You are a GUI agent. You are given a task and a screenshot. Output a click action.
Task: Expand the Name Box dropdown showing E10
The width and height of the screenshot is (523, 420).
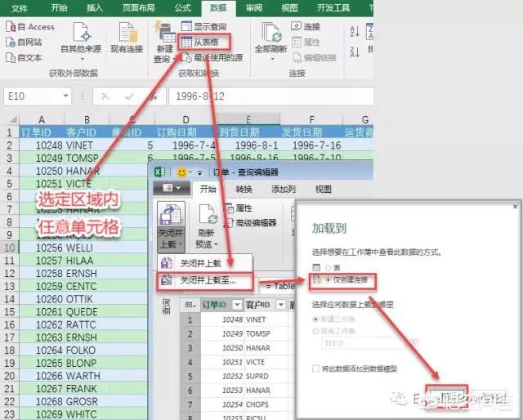click(x=65, y=96)
